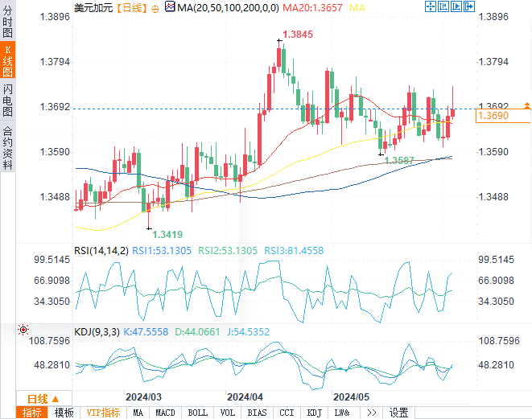Click the J:54.5352 value

[248, 331]
